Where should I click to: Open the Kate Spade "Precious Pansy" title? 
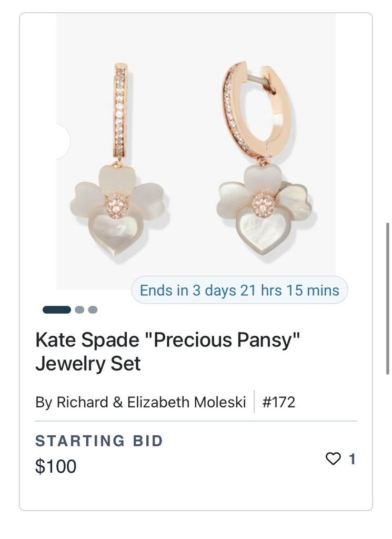168,340
